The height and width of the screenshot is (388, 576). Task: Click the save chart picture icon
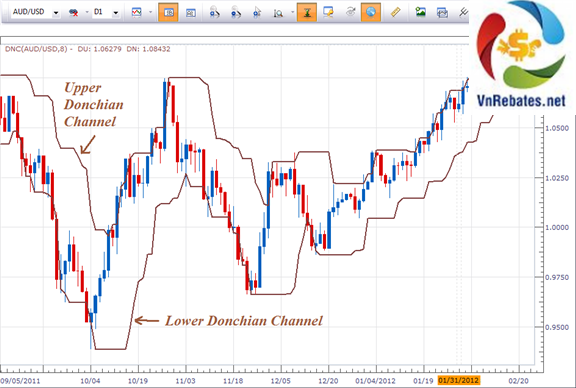420,12
